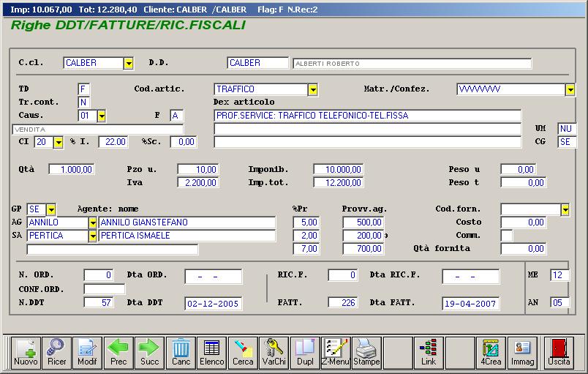Image resolution: width=588 pixels, height=374 pixels.
Task: Expand the Matr./Confez. dropdown arrow
Action: (x=570, y=89)
